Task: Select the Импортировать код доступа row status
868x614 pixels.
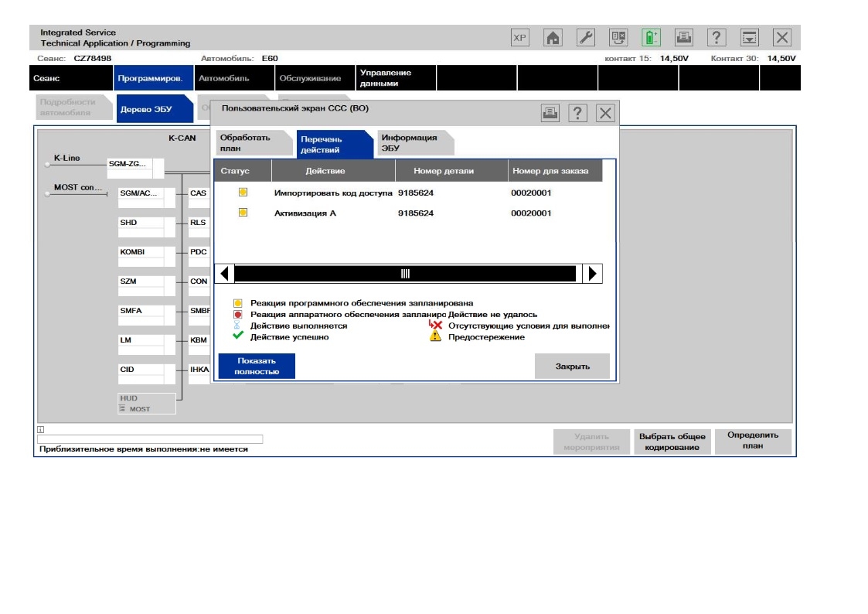Action: [242, 192]
